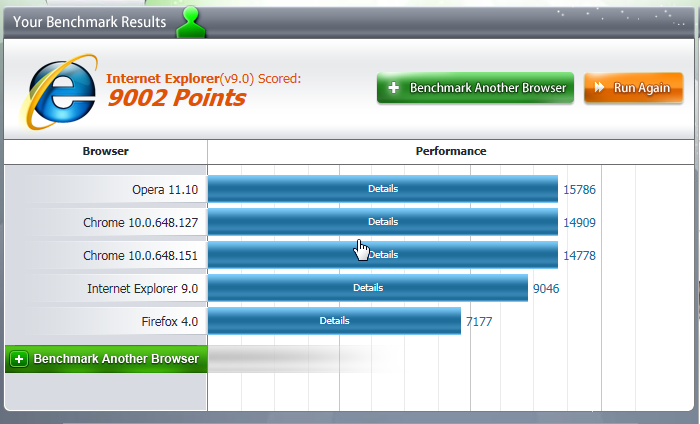700x424 pixels.
Task: Click the Your Benchmark Results title
Action: (x=89, y=22)
